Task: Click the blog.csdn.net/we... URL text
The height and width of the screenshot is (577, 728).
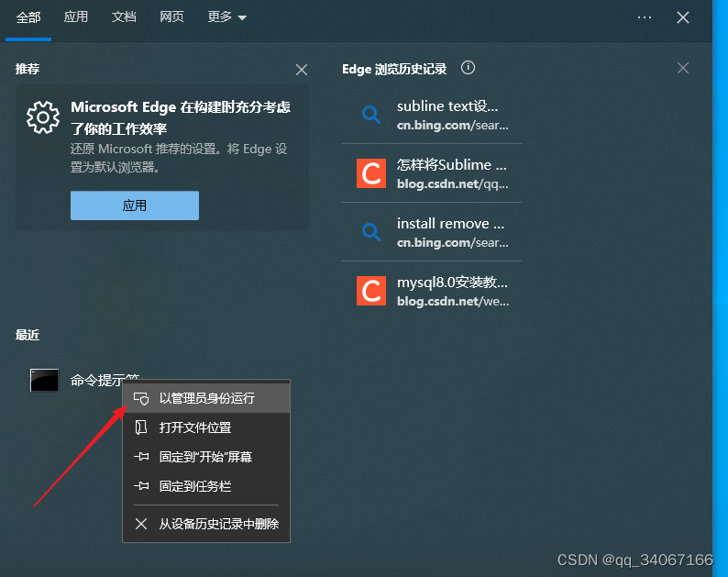Action: [453, 302]
